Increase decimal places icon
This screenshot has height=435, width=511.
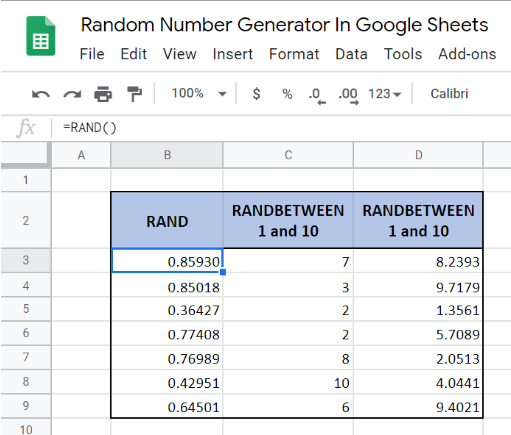pos(348,96)
